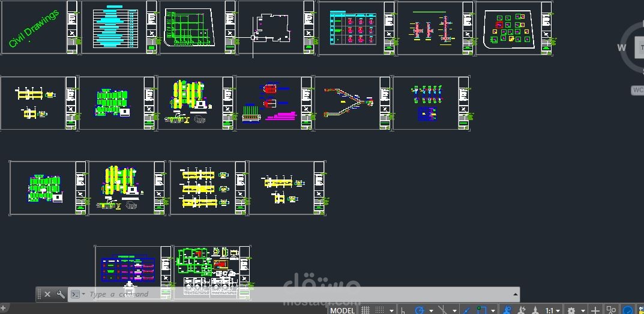The width and height of the screenshot is (644, 314).
Task: Switch to MODEL space button
Action: click(x=343, y=310)
